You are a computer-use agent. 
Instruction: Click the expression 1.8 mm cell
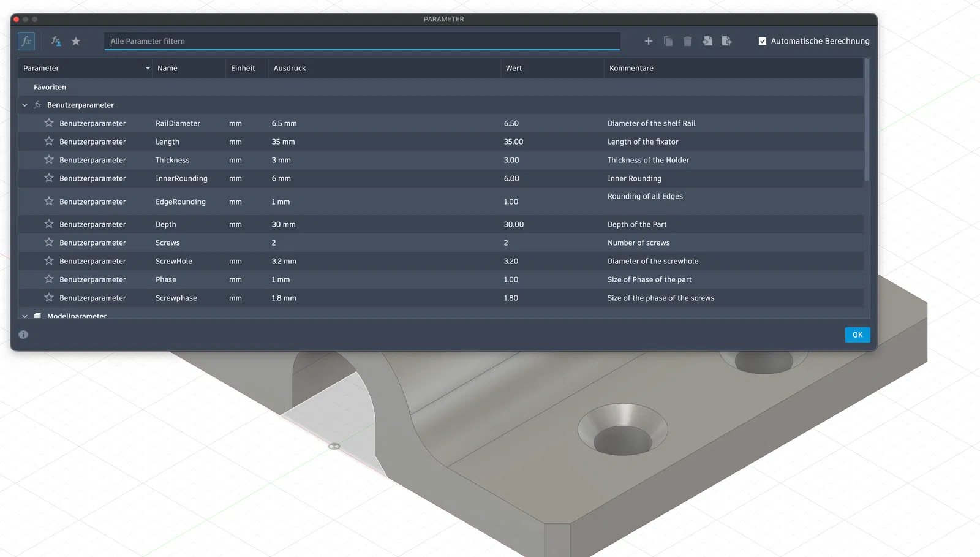[284, 298]
